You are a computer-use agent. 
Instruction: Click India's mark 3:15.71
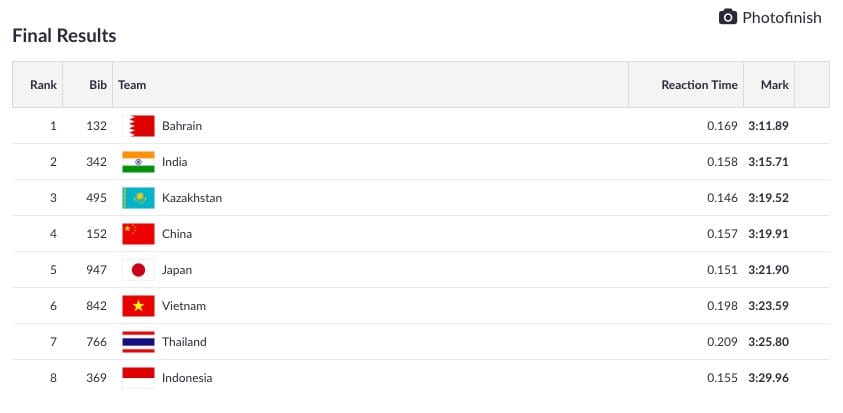(768, 162)
